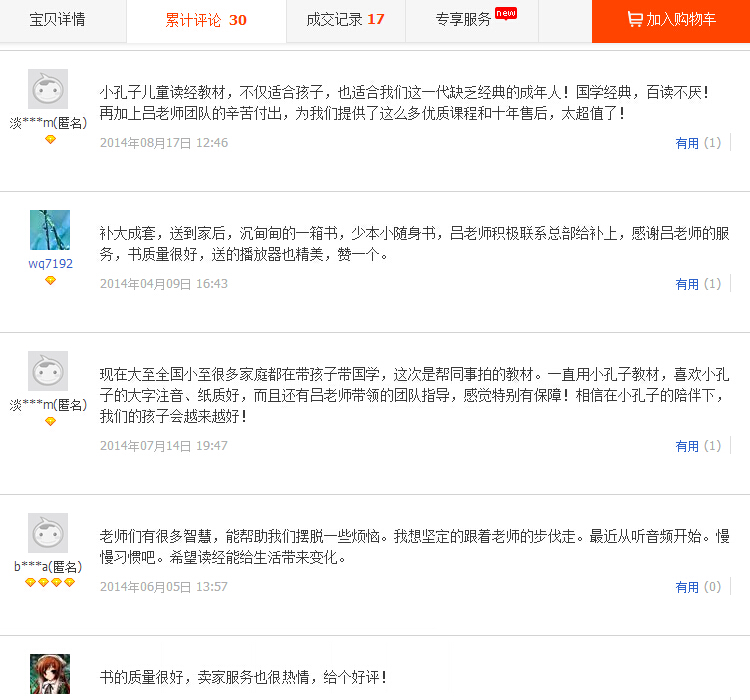Click review text 书的质量很好，卖家服务也很热情
Screen dimensions: 750x700
coord(243,677)
